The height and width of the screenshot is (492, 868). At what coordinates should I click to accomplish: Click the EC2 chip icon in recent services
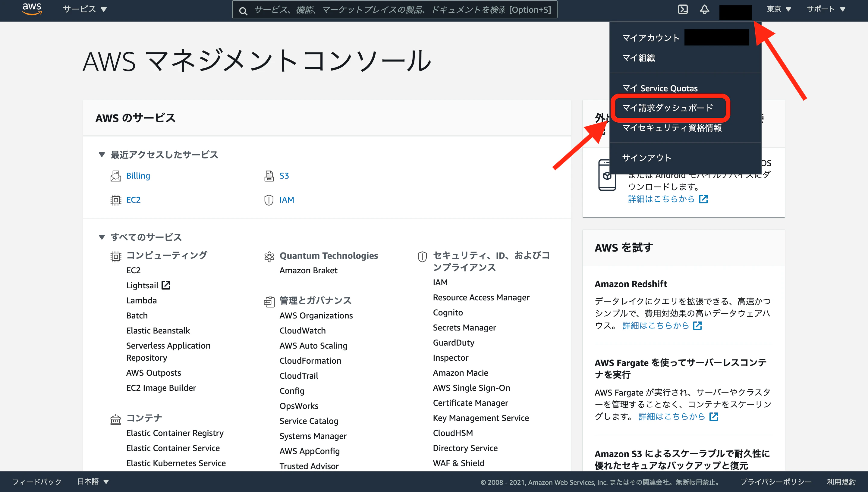116,200
